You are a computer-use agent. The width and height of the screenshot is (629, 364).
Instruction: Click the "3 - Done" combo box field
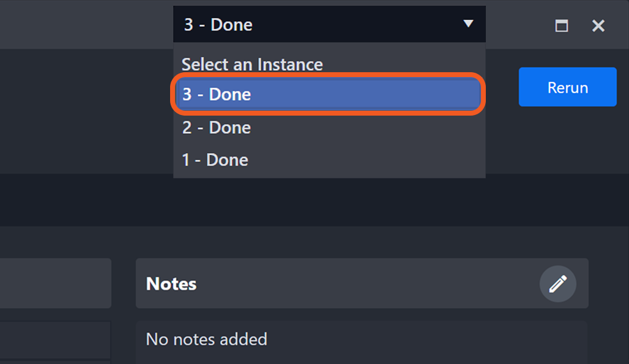click(x=306, y=24)
